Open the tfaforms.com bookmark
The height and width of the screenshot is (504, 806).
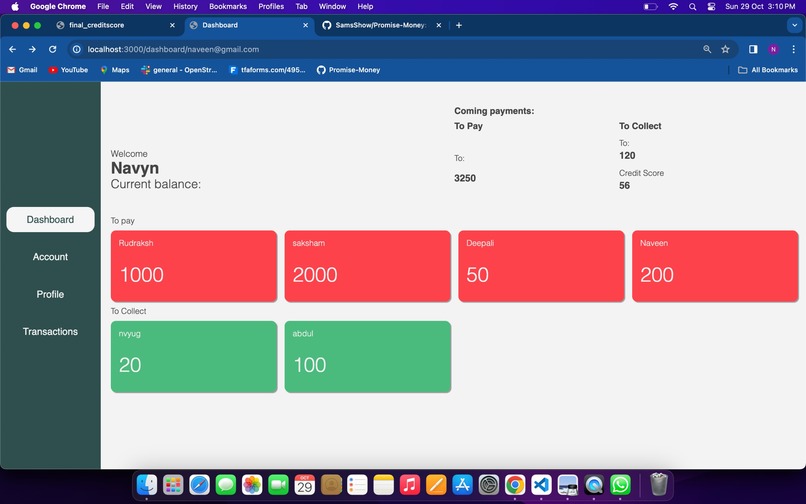(x=267, y=70)
